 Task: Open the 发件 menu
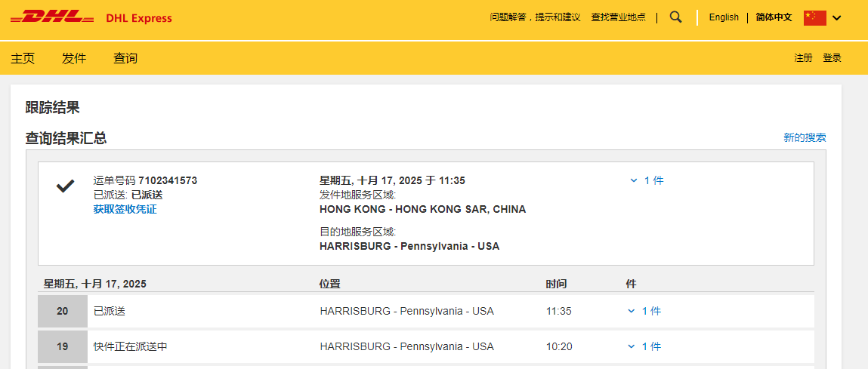point(74,58)
